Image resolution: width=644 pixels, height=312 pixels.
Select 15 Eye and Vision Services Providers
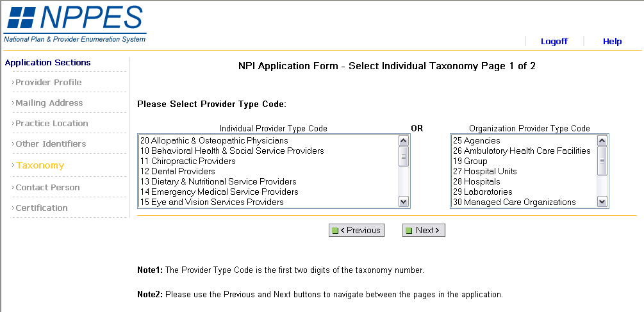point(211,202)
